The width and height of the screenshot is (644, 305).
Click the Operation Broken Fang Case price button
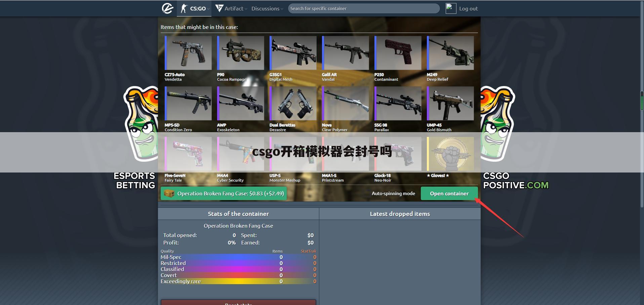(x=224, y=194)
